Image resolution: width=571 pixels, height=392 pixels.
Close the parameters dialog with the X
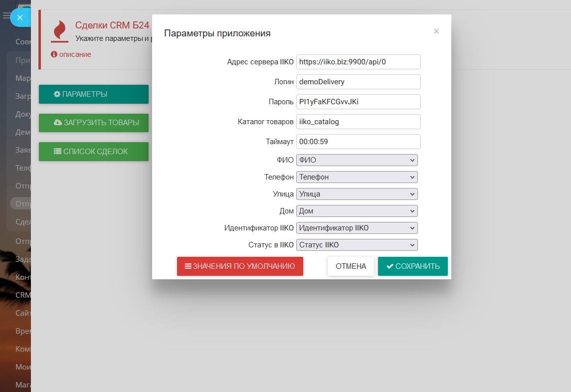[x=436, y=31]
